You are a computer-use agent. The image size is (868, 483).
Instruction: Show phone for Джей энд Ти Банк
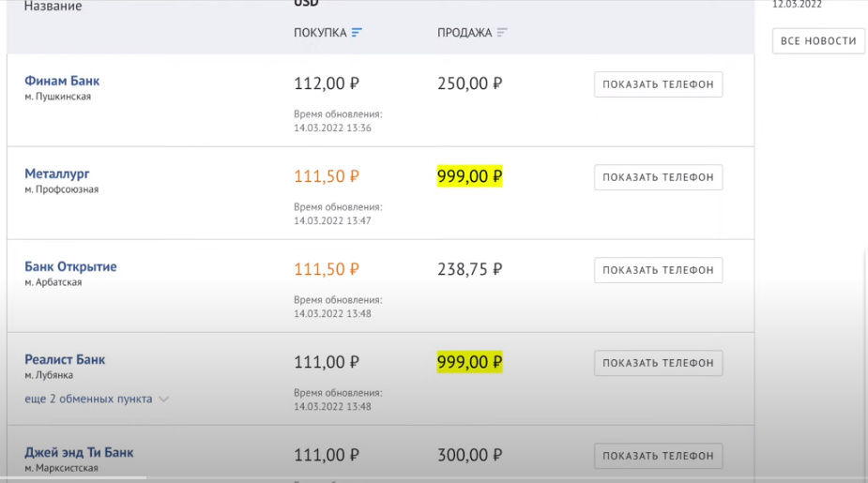pyautogui.click(x=658, y=456)
